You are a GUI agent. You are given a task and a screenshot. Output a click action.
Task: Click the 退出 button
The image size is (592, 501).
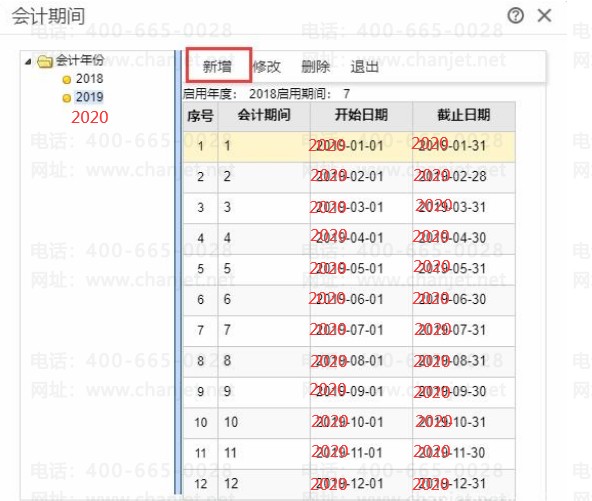click(x=365, y=67)
